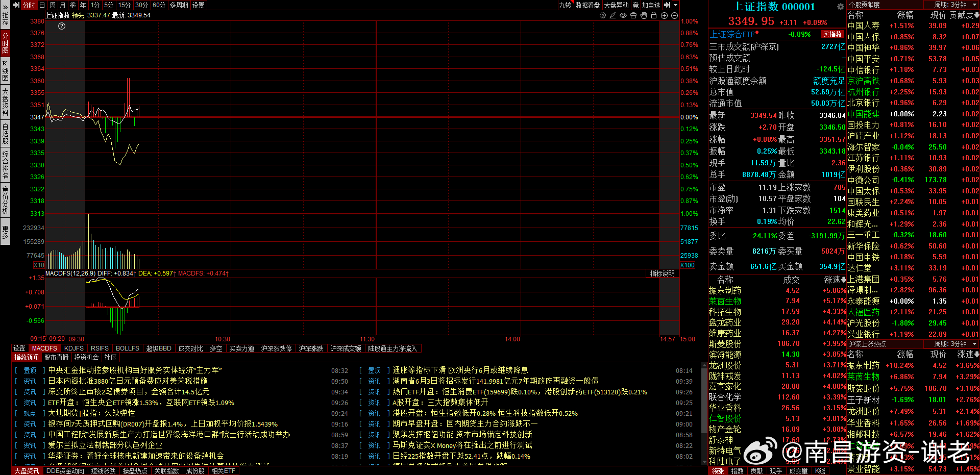This screenshot has height=475, width=980.
Task: Open news 中央汇金推动控参股机构当好服务实体经济
Action: 135,370
